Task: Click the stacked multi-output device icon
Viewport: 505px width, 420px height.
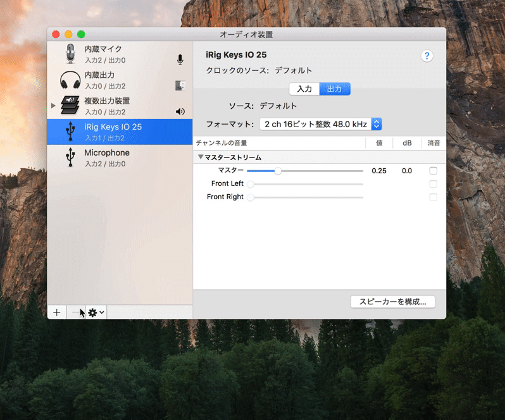Action: (70, 105)
